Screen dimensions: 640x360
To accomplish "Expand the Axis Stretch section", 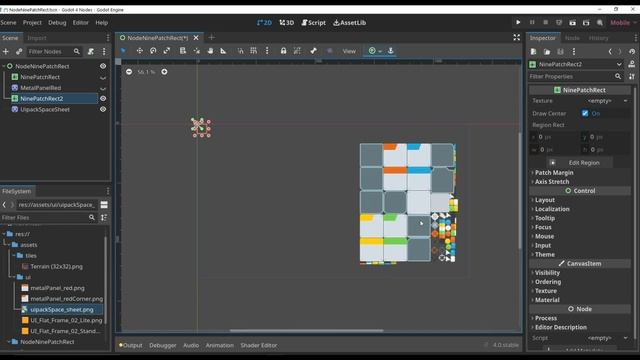I will (x=552, y=182).
